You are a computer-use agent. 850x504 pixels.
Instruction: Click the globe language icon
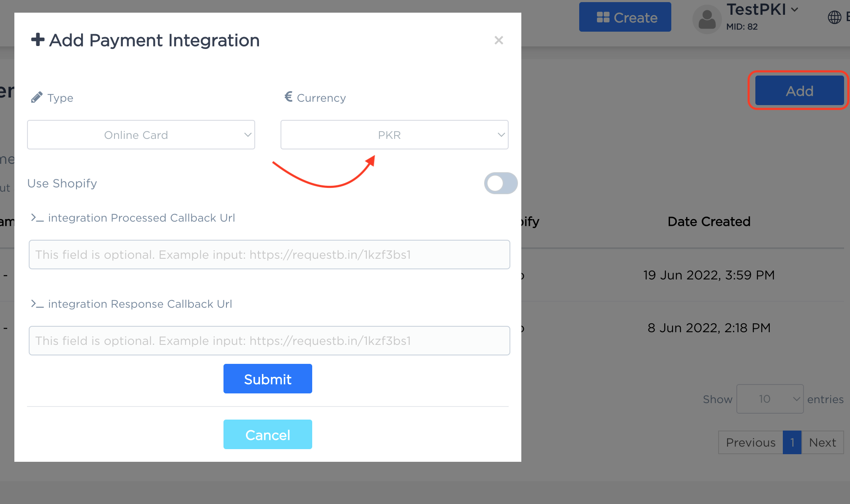pos(834,17)
